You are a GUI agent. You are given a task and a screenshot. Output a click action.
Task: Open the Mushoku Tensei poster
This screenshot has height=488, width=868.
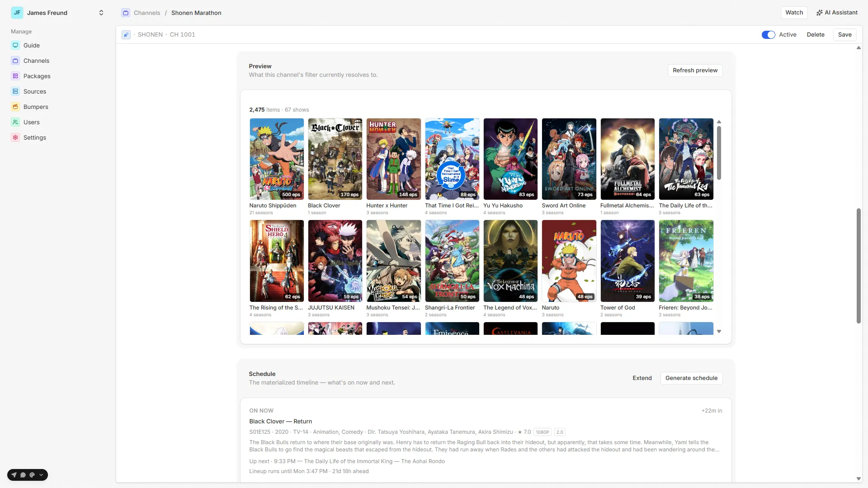[393, 261]
